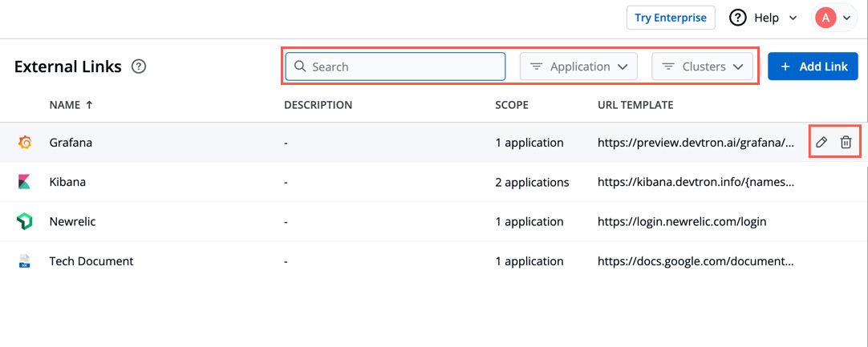Select the Kibana row name

coord(67,182)
